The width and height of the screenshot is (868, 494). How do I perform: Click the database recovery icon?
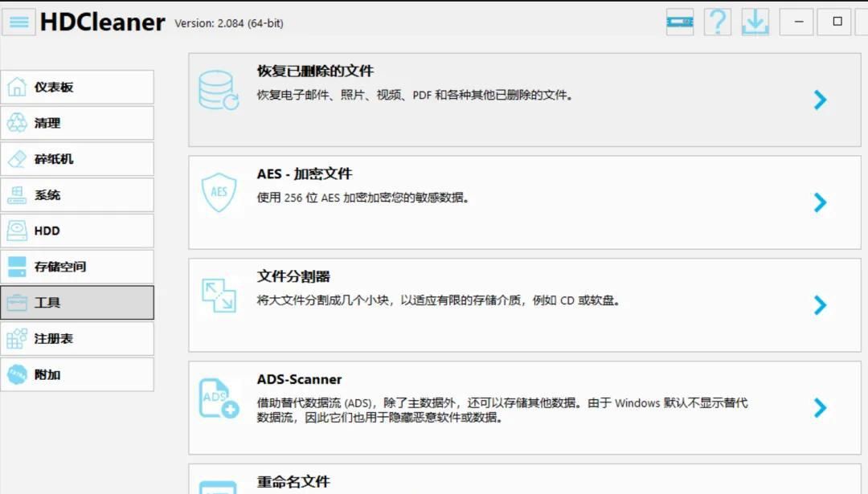(219, 90)
